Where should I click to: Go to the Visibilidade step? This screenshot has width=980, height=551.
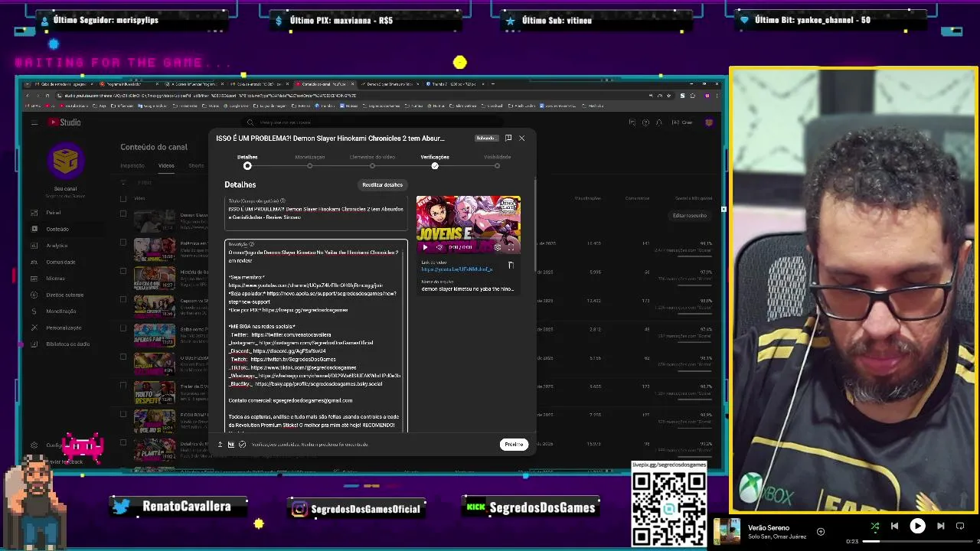(x=497, y=161)
